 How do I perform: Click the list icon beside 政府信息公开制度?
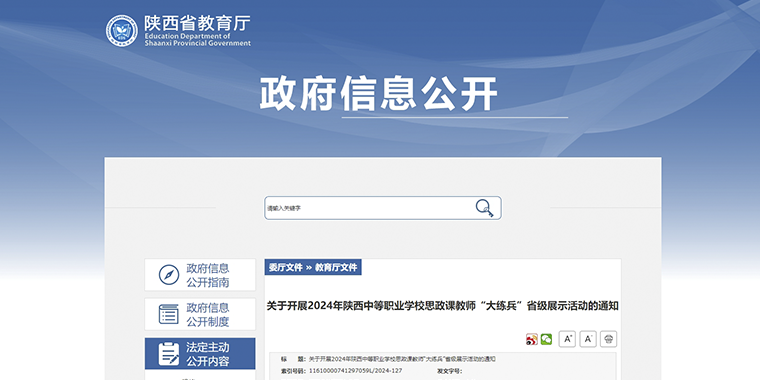tap(169, 315)
